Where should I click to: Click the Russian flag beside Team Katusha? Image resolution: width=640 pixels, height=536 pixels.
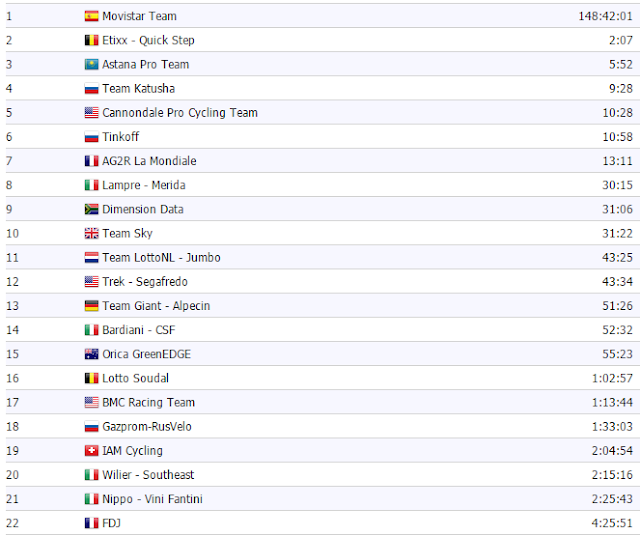pos(91,89)
